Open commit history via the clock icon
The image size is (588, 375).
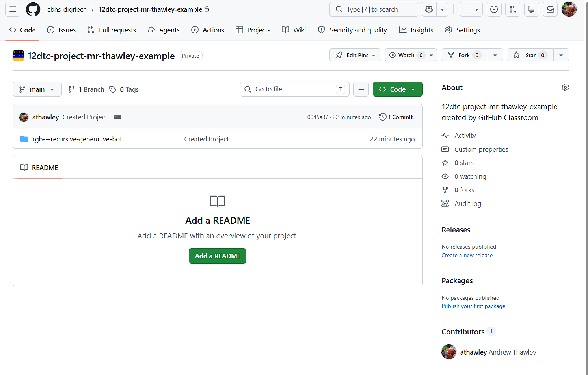[383, 117]
